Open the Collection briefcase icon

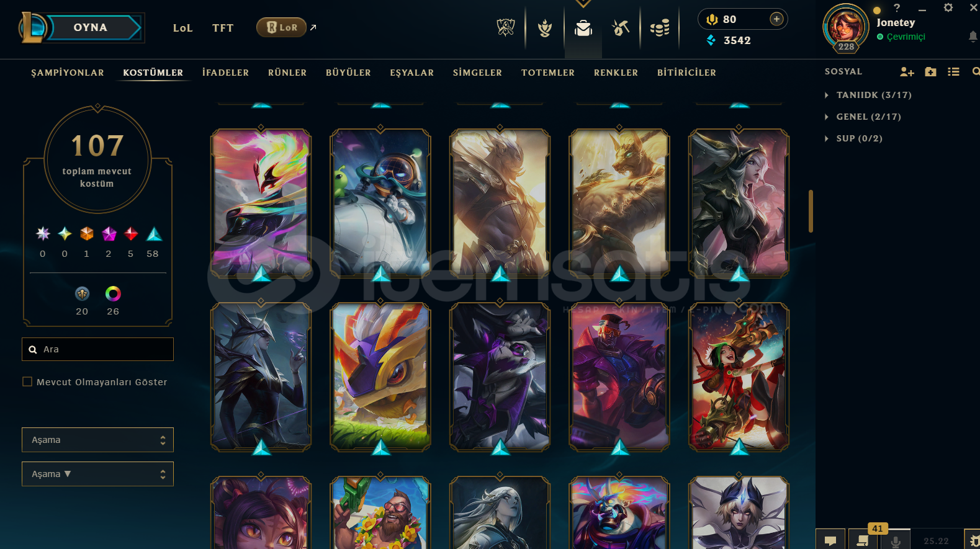[x=583, y=29]
